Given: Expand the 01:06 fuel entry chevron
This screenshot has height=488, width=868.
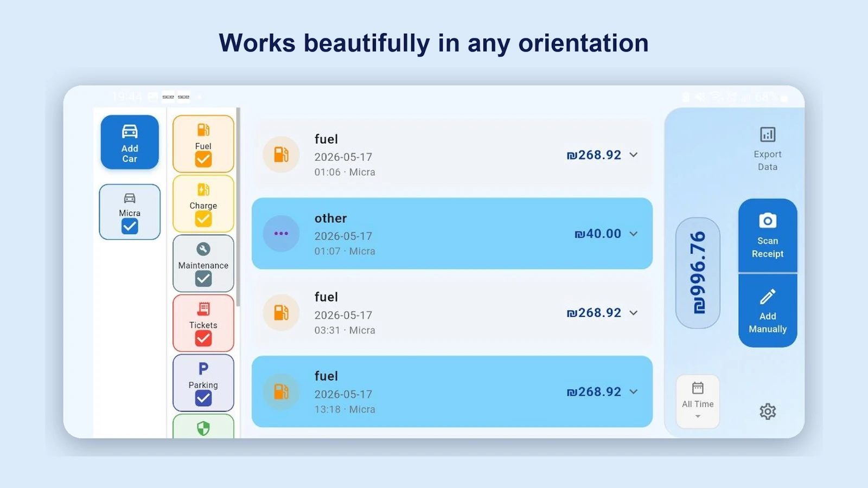Looking at the screenshot, I should pyautogui.click(x=634, y=155).
